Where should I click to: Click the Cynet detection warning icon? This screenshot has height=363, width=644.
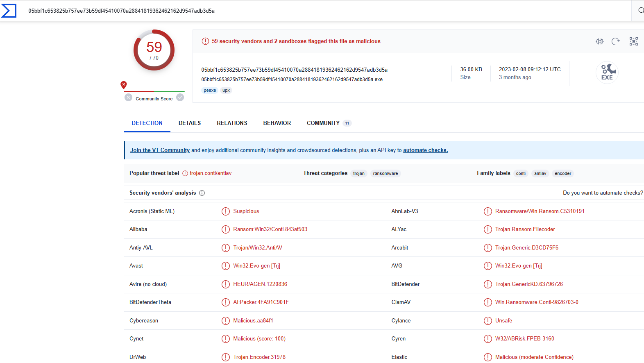click(x=226, y=339)
